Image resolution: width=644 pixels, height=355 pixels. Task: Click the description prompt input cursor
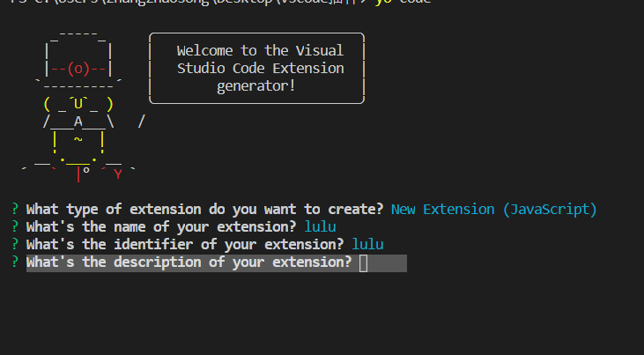point(363,263)
